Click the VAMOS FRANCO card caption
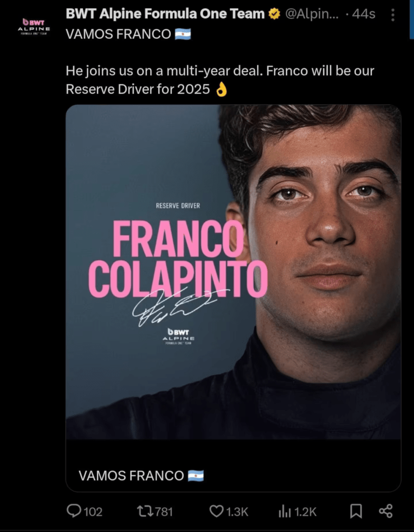The width and height of the screenshot is (414, 532). [141, 476]
